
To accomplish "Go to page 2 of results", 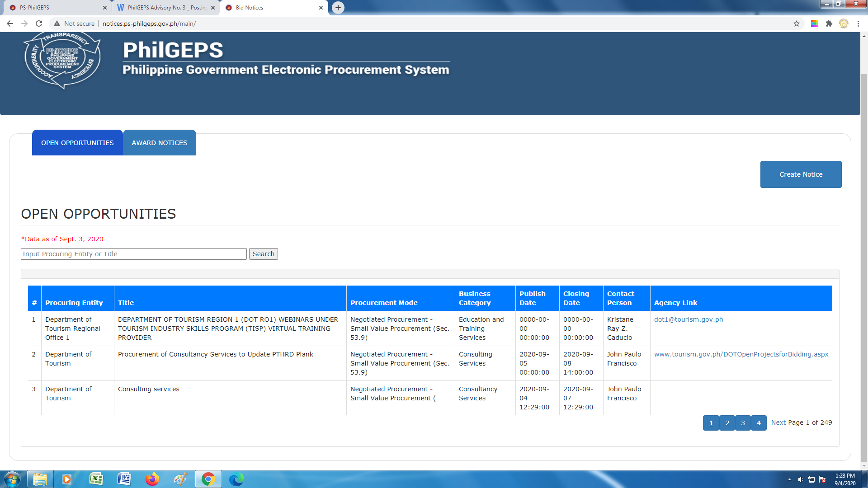I will point(727,423).
